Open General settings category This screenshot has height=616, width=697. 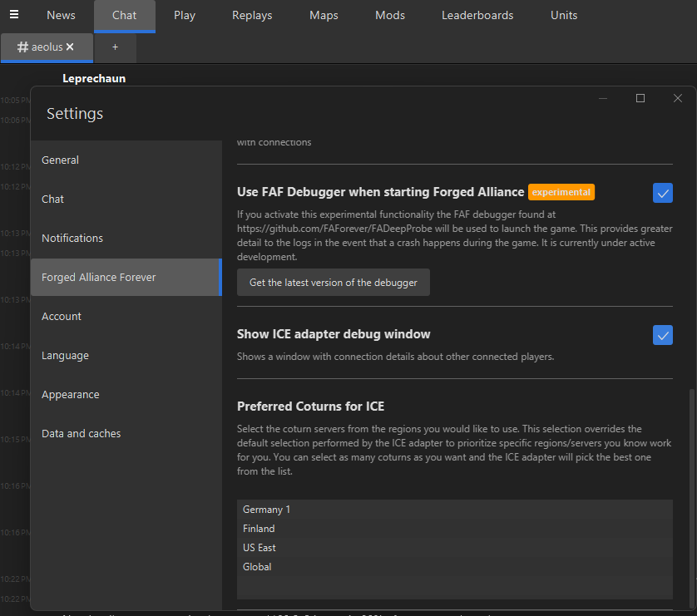(x=126, y=160)
